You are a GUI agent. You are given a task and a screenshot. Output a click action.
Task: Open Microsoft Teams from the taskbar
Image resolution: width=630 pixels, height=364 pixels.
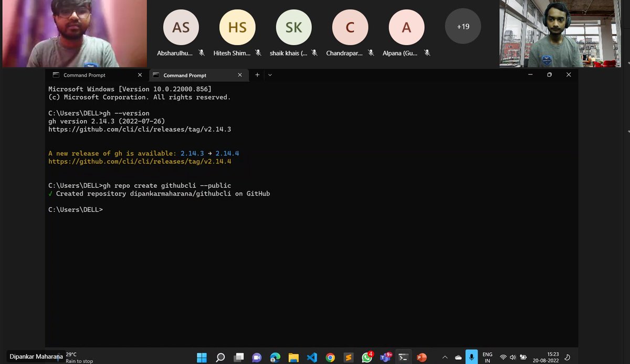click(385, 357)
